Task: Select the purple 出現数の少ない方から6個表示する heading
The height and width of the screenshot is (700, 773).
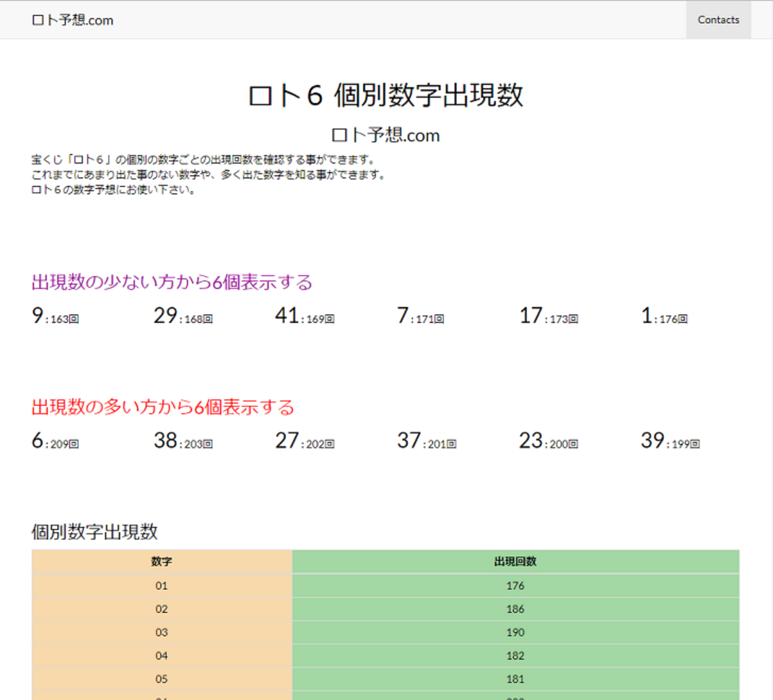Action: [x=172, y=282]
